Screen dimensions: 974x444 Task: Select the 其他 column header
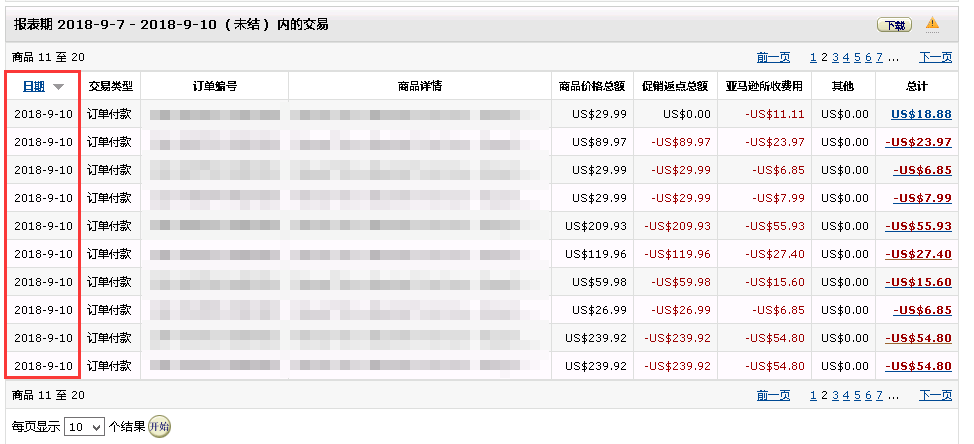[843, 86]
